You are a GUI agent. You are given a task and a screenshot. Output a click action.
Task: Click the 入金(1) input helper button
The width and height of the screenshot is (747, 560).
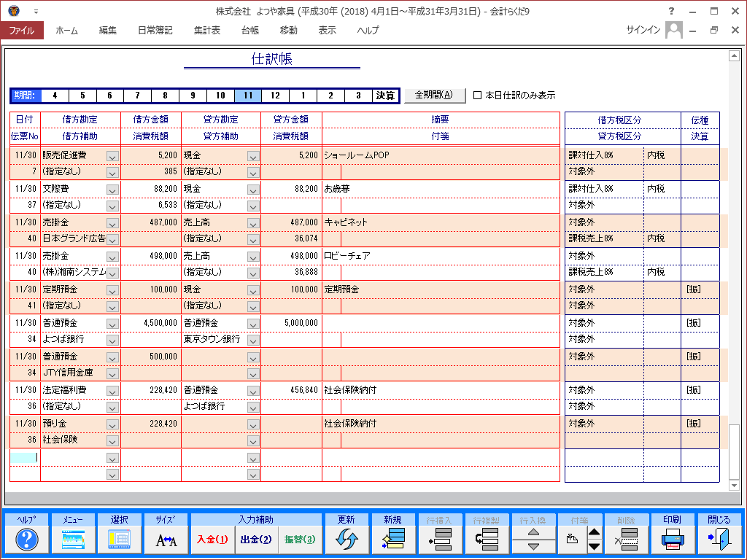click(212, 540)
